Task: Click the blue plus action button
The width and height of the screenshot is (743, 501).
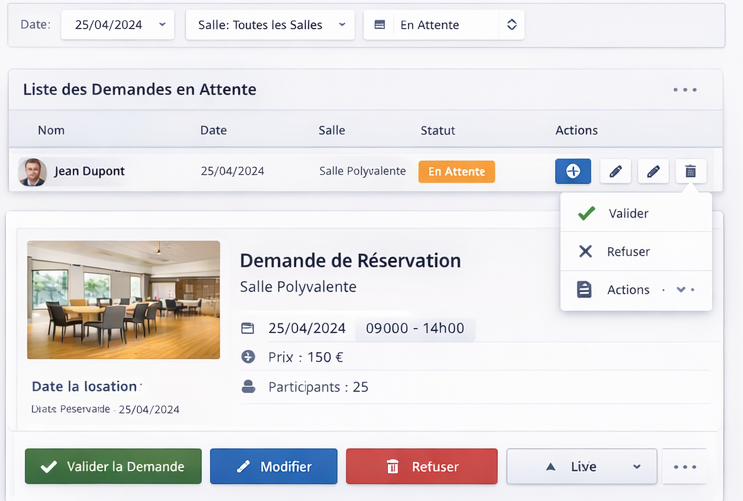Action: coord(573,171)
